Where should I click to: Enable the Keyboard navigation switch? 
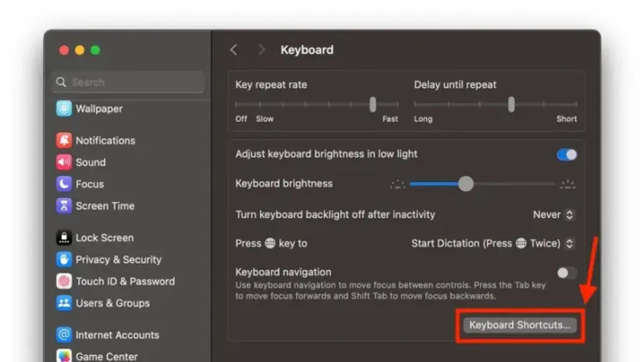point(567,273)
